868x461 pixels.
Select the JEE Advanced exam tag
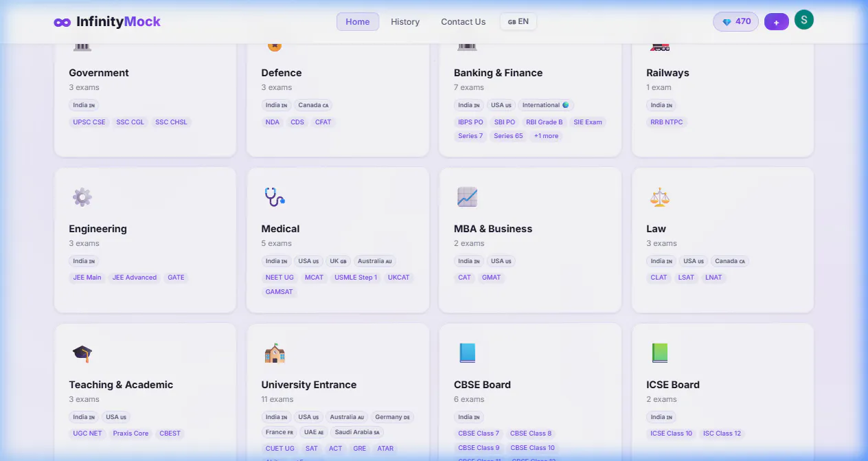coord(135,278)
